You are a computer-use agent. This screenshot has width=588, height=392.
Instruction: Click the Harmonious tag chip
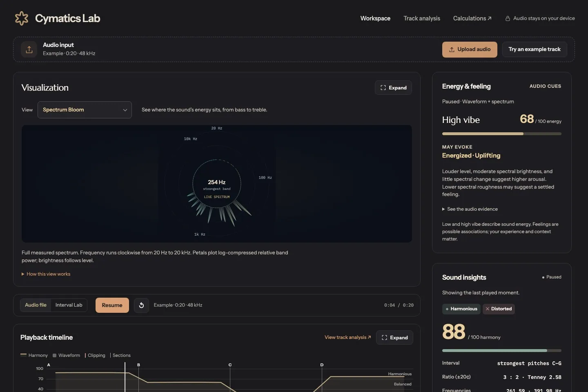(x=461, y=309)
